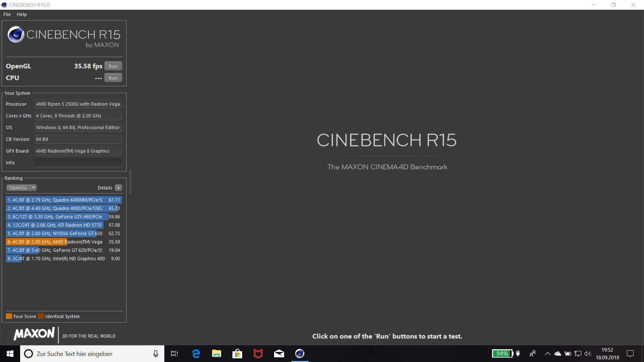Click the Cinebench taskbar icon
Screen dimensions: 644x362
pyautogui.click(x=300, y=354)
